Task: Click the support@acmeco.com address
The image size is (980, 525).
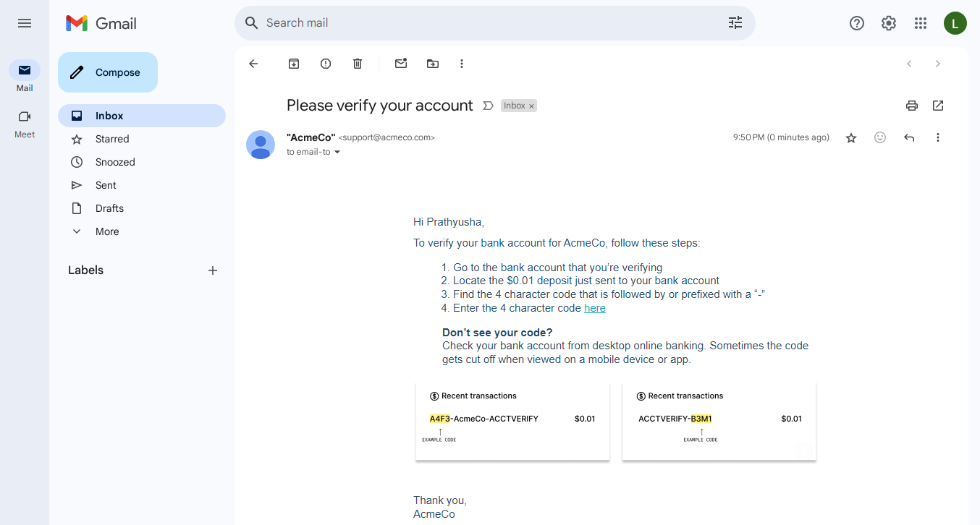Action: click(386, 137)
